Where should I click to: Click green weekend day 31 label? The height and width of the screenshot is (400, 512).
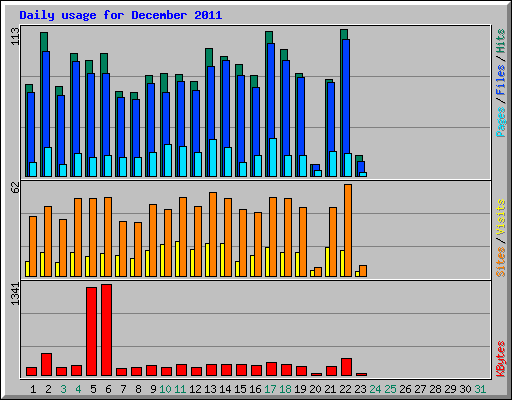pos(480,389)
